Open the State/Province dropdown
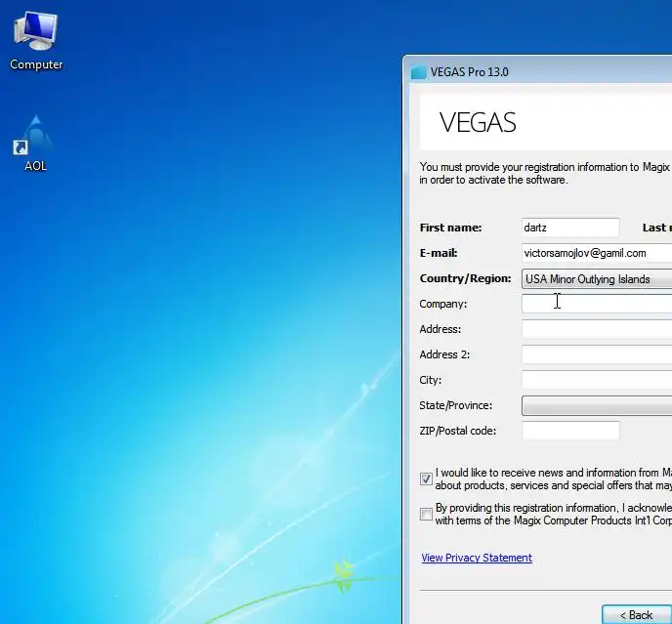This screenshot has width=672, height=624. pyautogui.click(x=597, y=405)
